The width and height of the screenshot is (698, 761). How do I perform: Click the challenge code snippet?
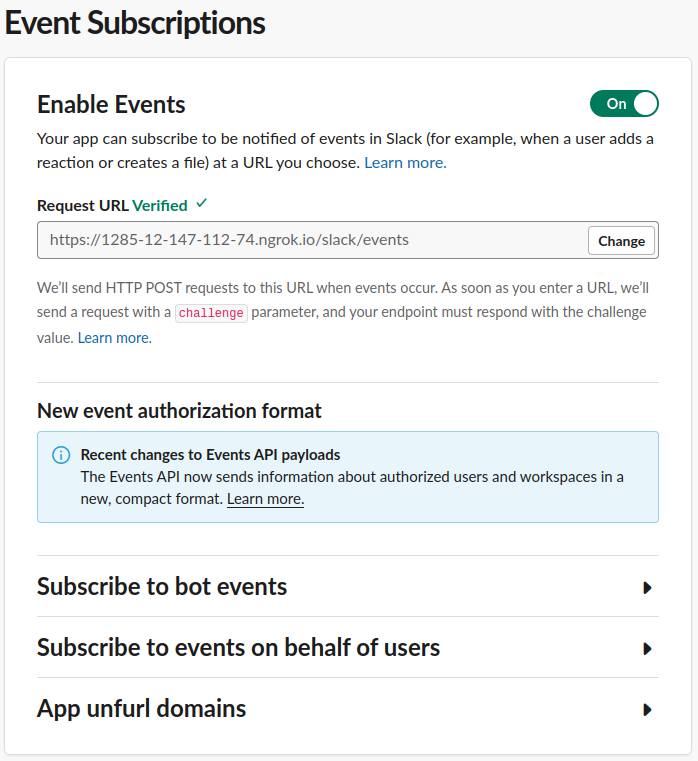point(211,313)
